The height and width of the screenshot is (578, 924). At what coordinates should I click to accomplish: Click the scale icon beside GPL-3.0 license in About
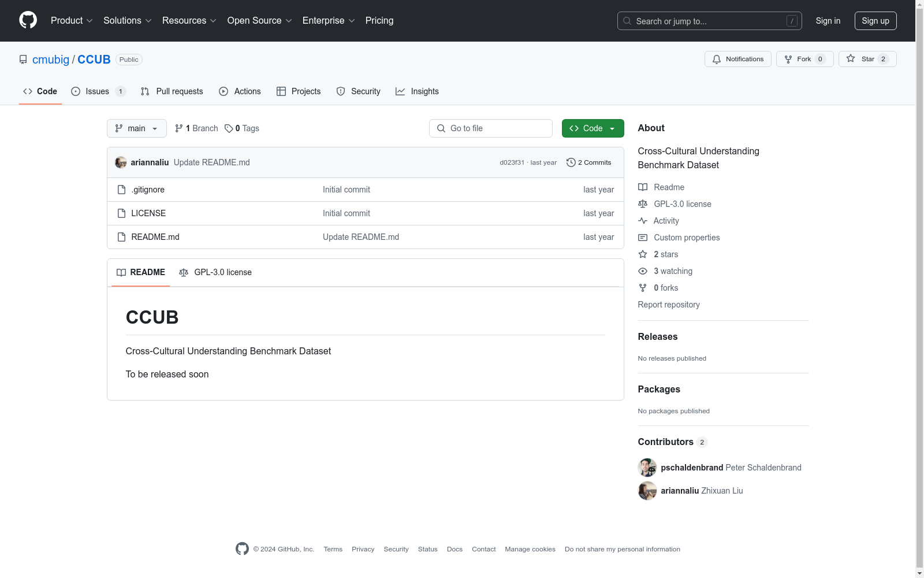click(643, 204)
